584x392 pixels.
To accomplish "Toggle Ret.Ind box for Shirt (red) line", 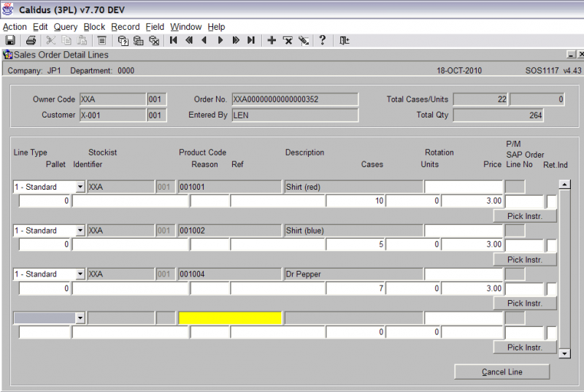I will coord(552,201).
